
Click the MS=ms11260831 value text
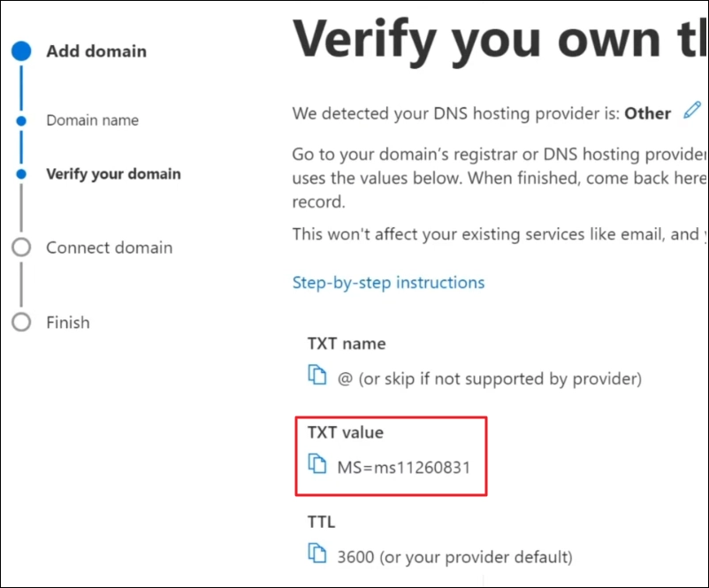[x=403, y=466]
